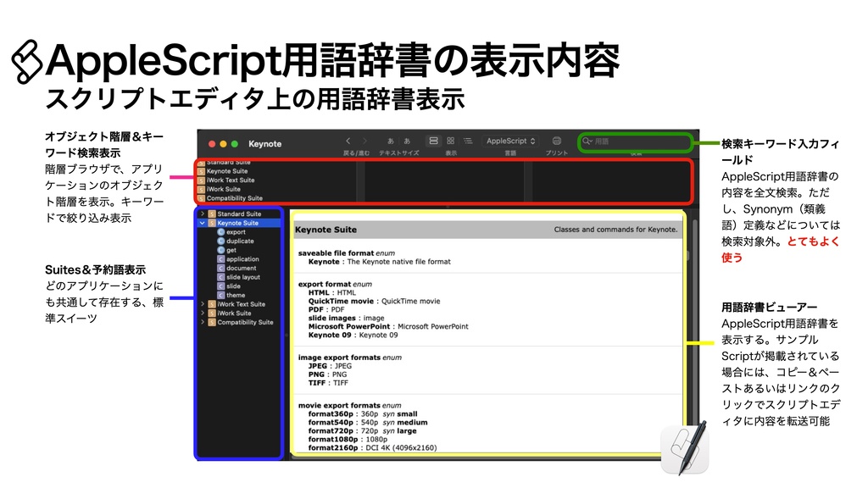Open the AppleScript language dropdown
This screenshot has height=488, width=868.
coord(510,141)
